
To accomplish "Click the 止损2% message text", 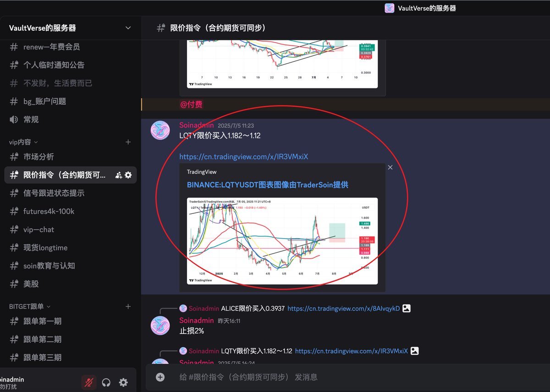I will click(x=192, y=331).
